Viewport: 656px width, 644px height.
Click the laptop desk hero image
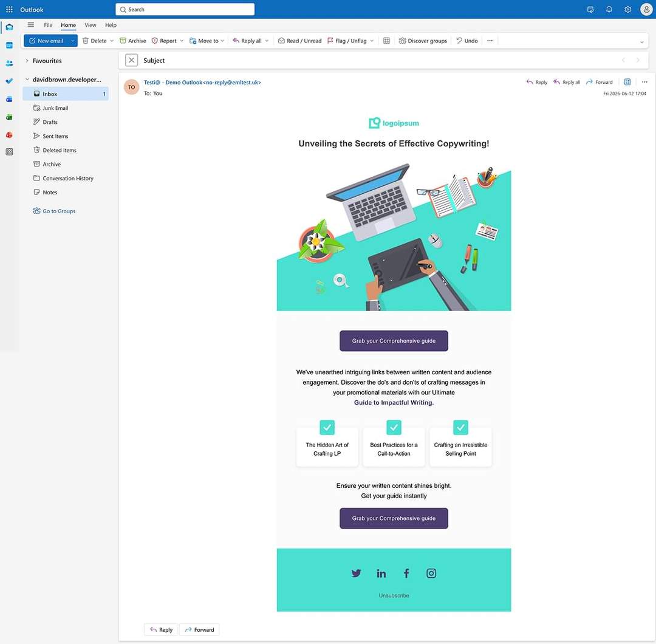point(394,236)
